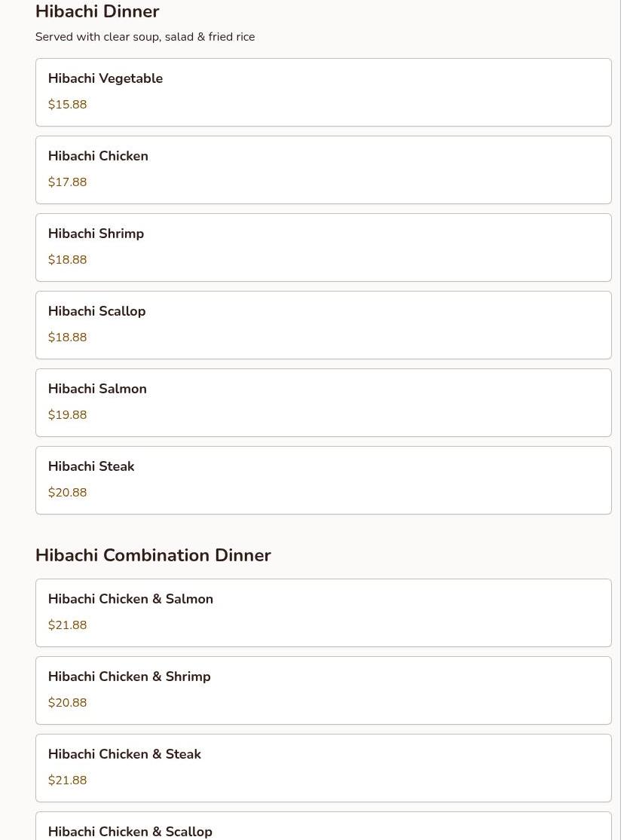Choose the Hibachi Chicken & Steak combination
This screenshot has width=636, height=840.
click(323, 768)
